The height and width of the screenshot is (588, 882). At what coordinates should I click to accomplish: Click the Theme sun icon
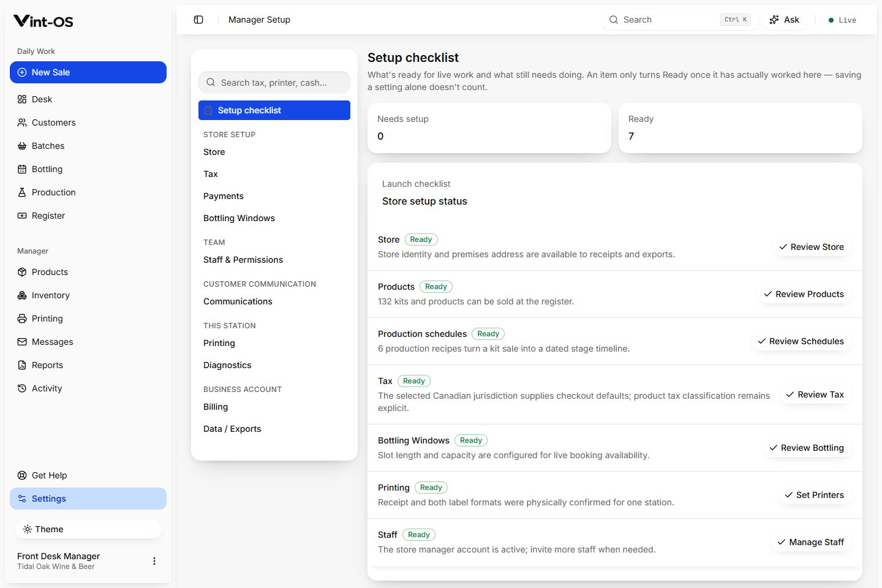[28, 529]
